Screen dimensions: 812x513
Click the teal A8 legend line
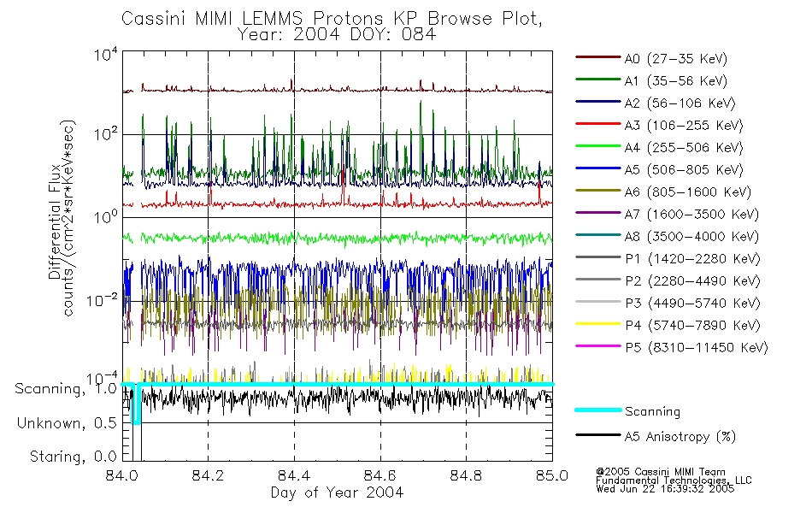coord(598,235)
